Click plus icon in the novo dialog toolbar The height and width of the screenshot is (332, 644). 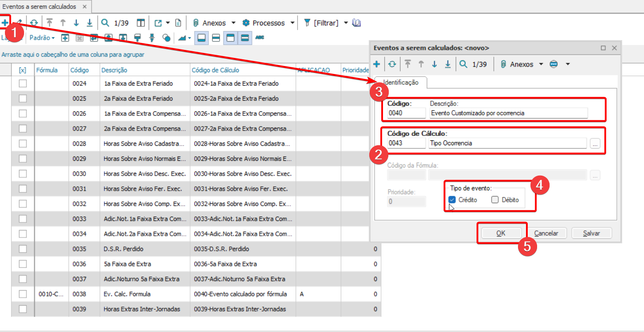(x=376, y=64)
